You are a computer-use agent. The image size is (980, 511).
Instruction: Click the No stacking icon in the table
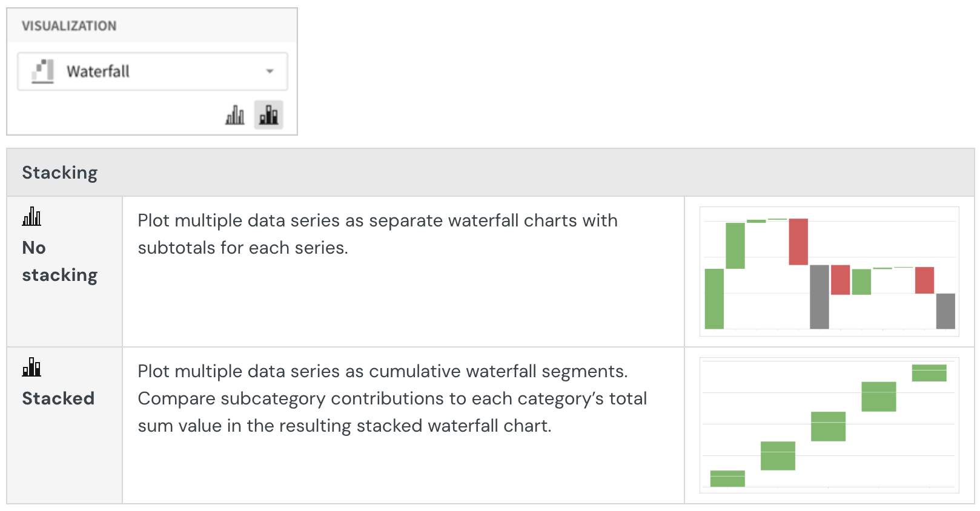coord(31,217)
